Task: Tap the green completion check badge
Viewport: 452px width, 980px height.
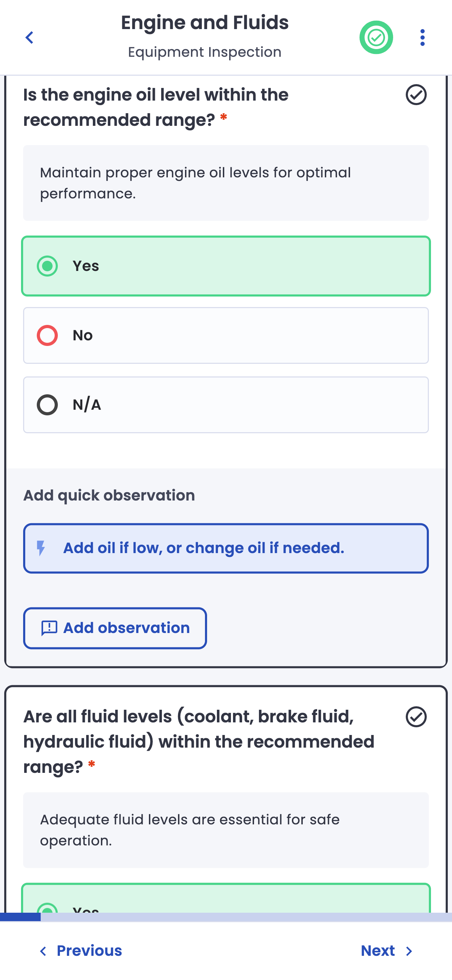Action: point(376,38)
